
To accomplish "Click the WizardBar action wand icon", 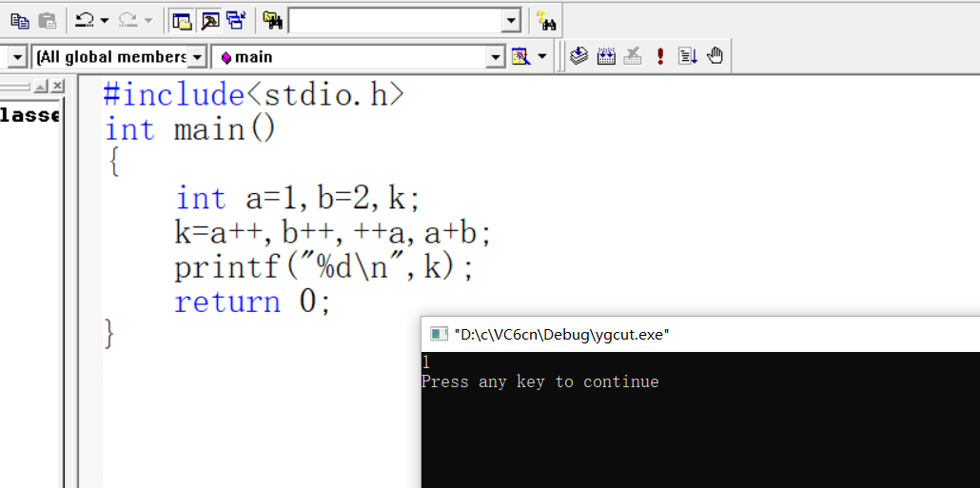I will pyautogui.click(x=520, y=57).
